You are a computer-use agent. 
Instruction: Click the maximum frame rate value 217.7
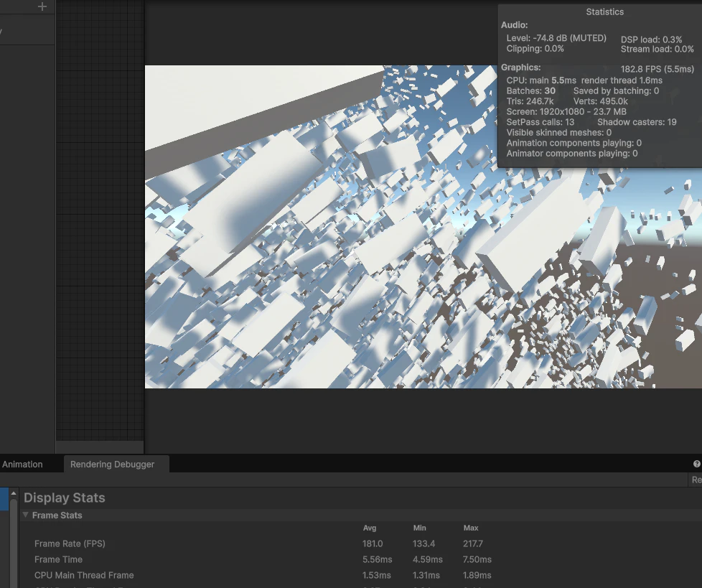[x=473, y=543]
